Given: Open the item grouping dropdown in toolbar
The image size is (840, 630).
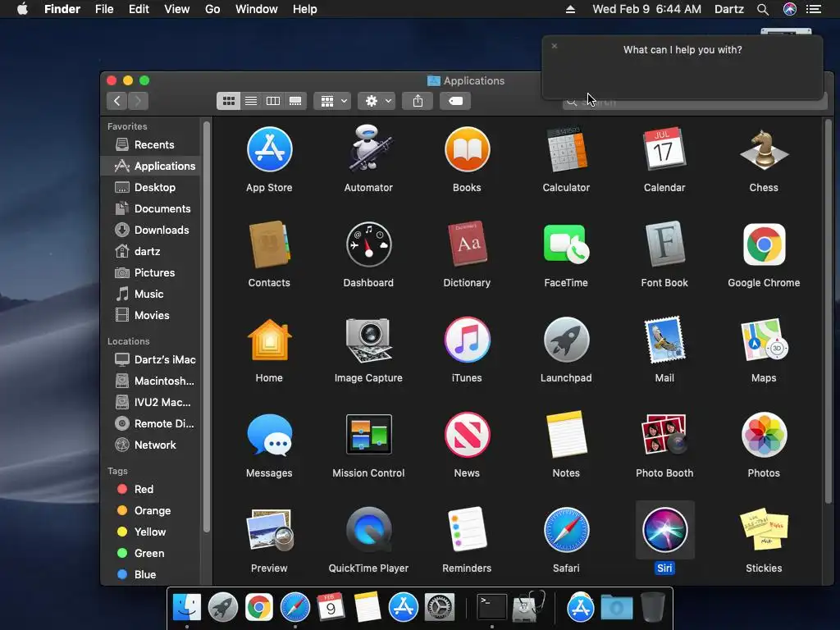Looking at the screenshot, I should tap(333, 101).
